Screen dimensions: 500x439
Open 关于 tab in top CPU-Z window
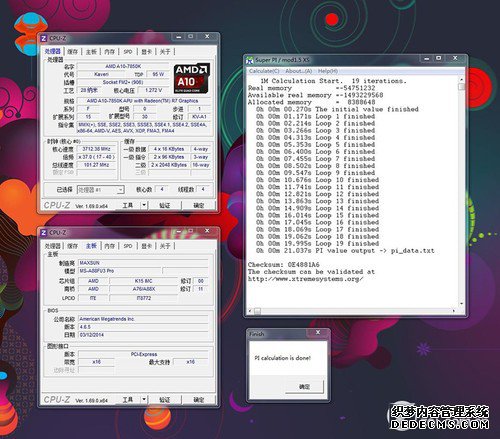(x=165, y=52)
